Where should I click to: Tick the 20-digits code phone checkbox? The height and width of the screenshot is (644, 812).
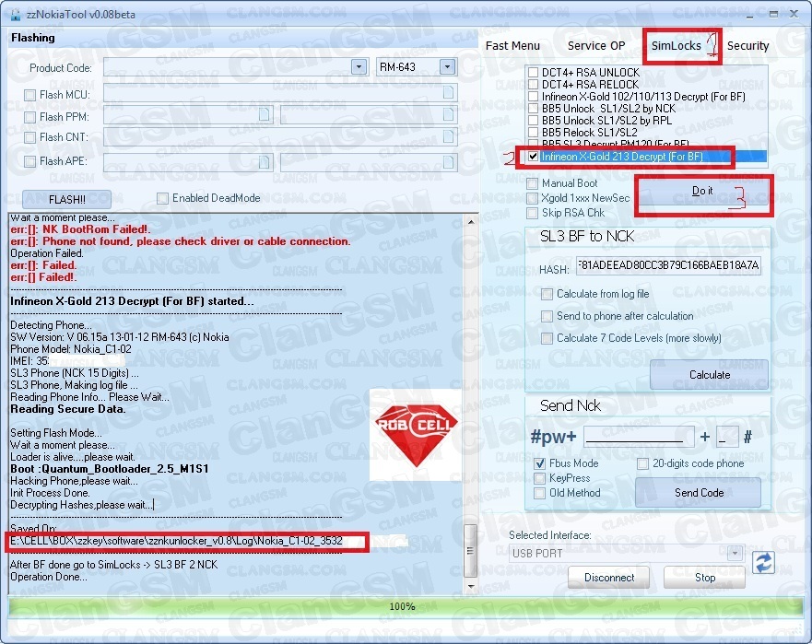click(x=642, y=463)
